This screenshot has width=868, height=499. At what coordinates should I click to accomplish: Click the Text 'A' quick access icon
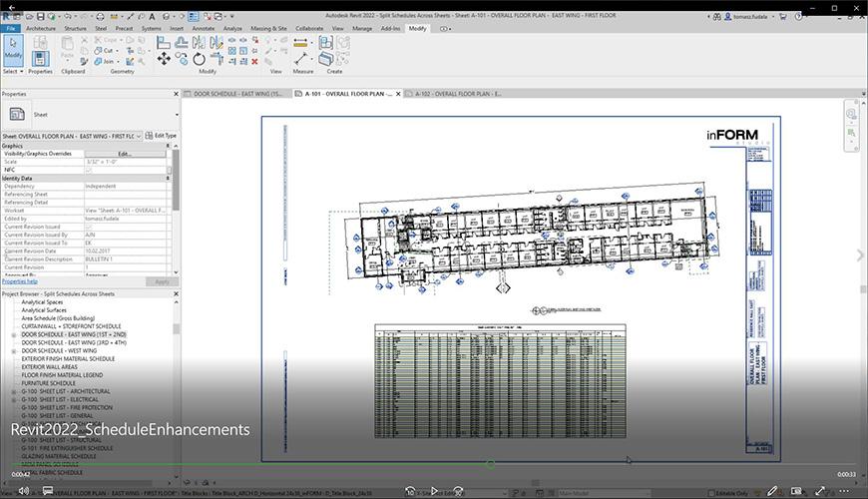pyautogui.click(x=152, y=17)
